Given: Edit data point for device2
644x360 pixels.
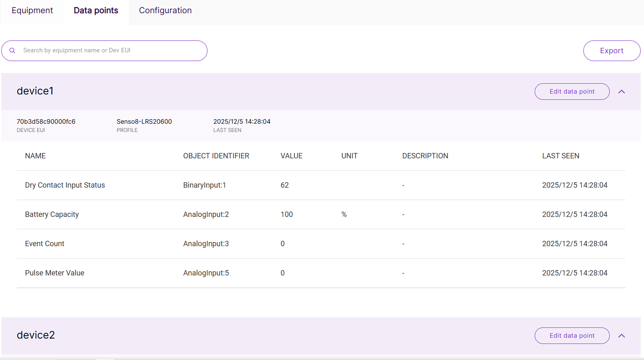Looking at the screenshot, I should click(x=572, y=336).
